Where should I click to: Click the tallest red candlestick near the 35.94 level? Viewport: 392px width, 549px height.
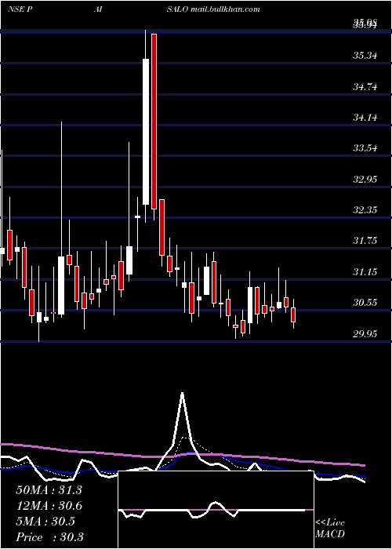coord(154,122)
